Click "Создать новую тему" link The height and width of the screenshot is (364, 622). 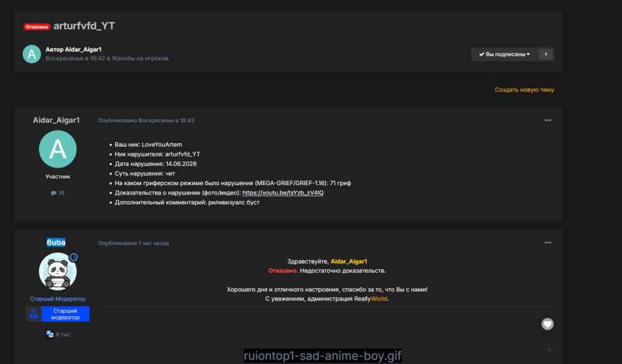click(524, 90)
